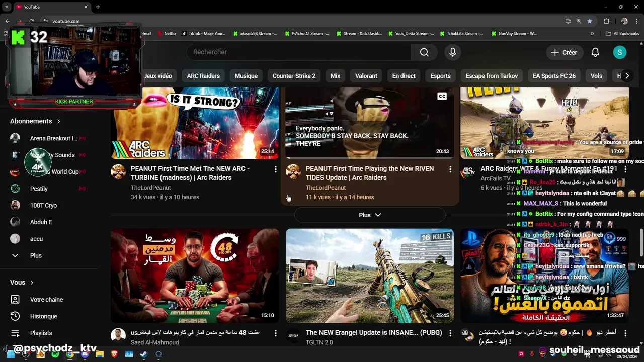
Task: Open the browser Extensions puzzle icon
Action: pos(607,21)
